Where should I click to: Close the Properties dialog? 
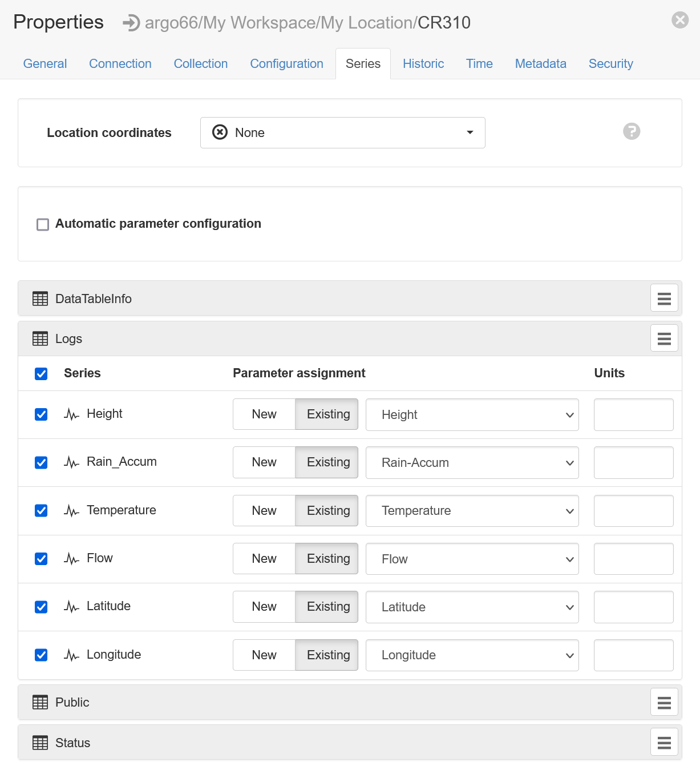coord(680,20)
